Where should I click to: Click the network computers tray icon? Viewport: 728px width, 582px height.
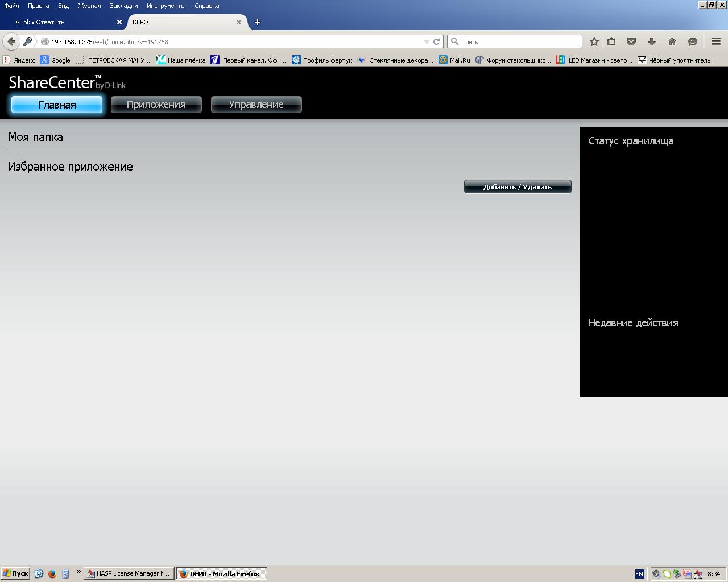pyautogui.click(x=687, y=574)
